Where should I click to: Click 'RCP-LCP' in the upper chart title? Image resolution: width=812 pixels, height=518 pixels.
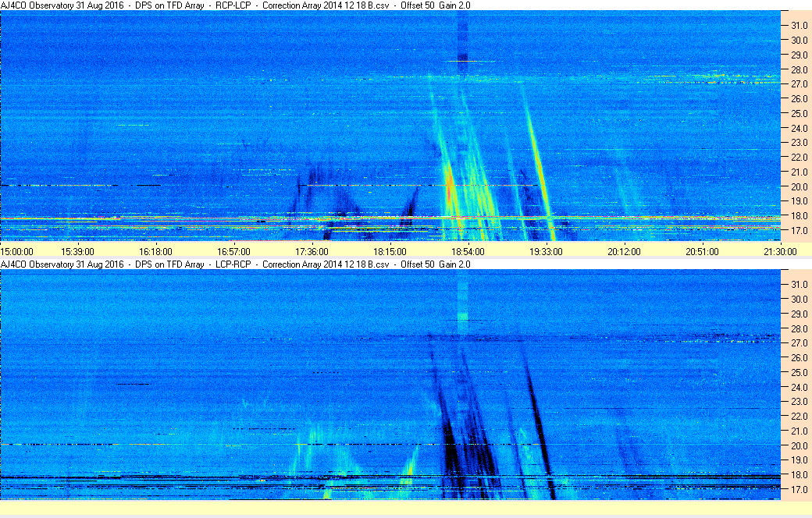pyautogui.click(x=233, y=5)
